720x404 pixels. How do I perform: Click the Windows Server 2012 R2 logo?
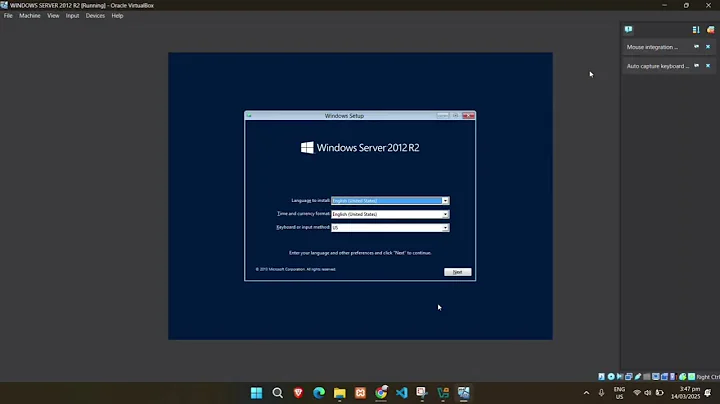[x=360, y=148]
